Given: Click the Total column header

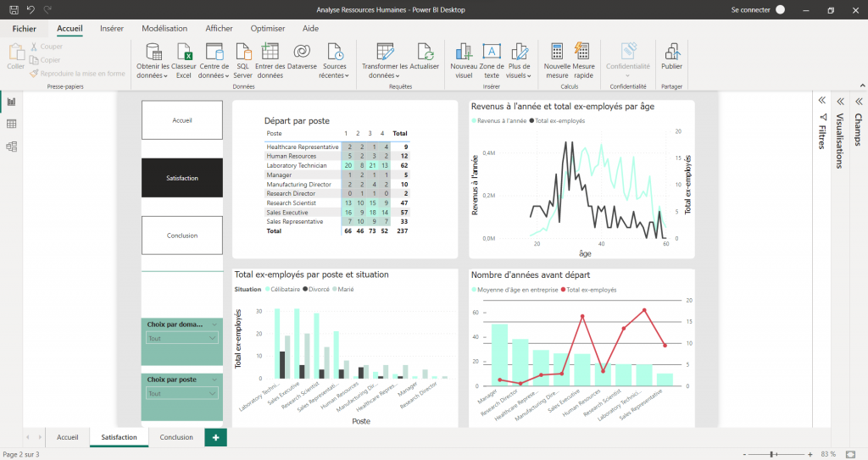Looking at the screenshot, I should click(x=400, y=133).
